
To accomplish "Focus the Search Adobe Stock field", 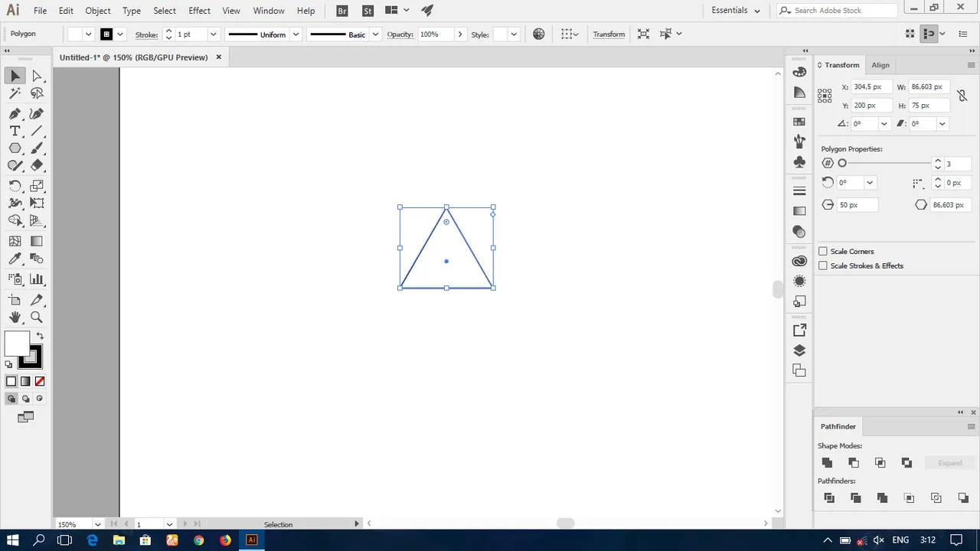I will coord(837,11).
